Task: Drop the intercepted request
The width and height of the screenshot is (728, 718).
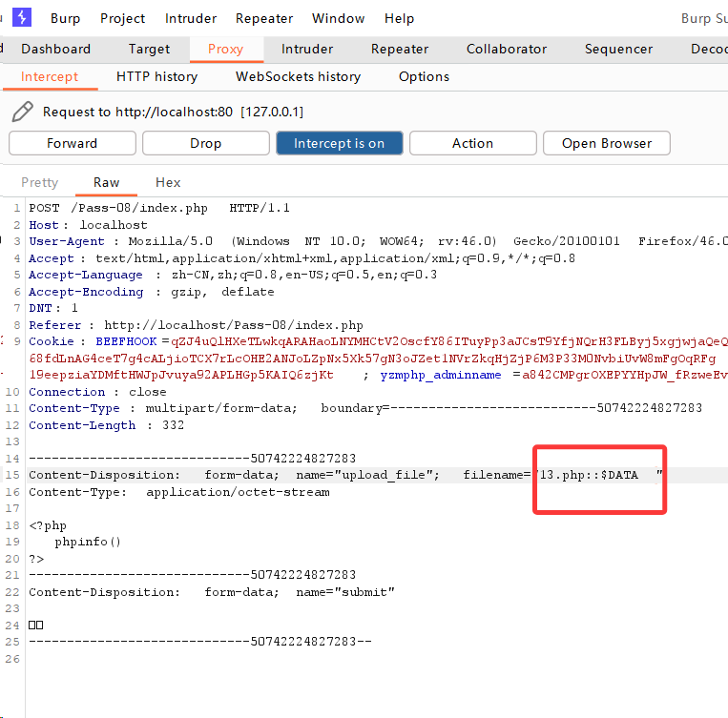Action: (206, 143)
